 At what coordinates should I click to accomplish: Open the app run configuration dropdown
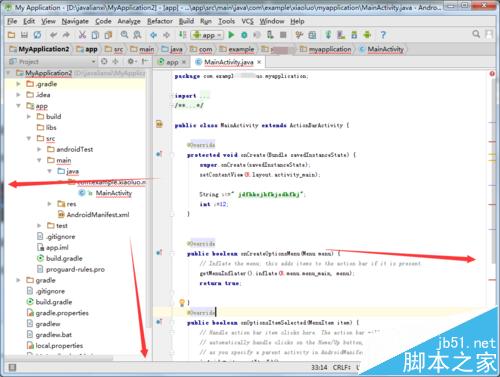[x=207, y=35]
